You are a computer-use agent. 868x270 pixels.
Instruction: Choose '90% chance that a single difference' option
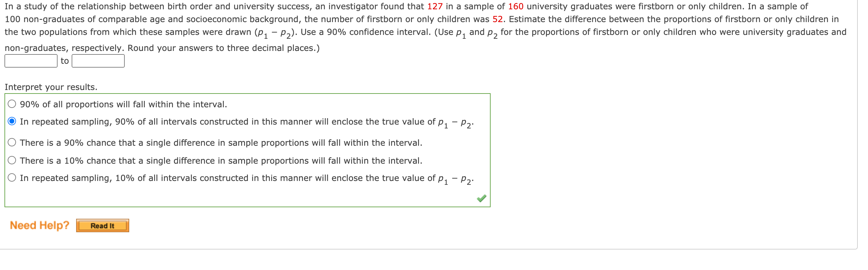point(12,143)
